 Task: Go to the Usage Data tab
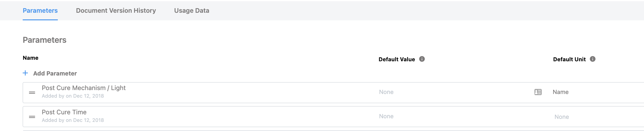coord(192,11)
